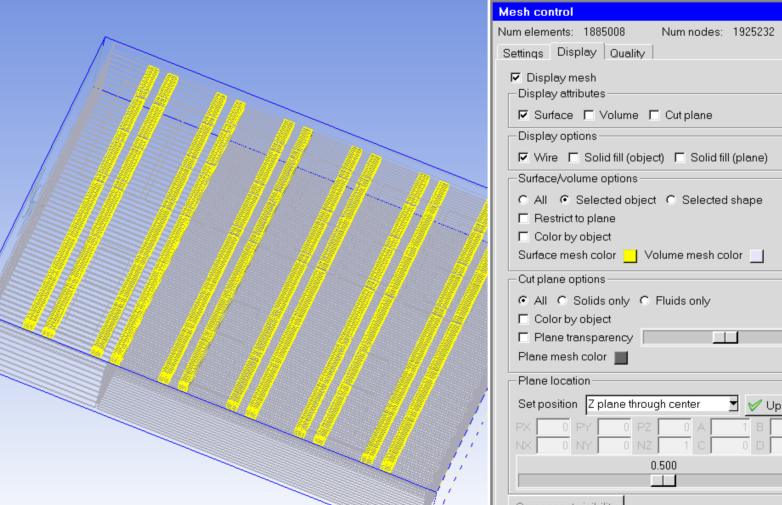This screenshot has height=505, width=782.
Task: Toggle the Surface display attribute
Action: click(524, 115)
